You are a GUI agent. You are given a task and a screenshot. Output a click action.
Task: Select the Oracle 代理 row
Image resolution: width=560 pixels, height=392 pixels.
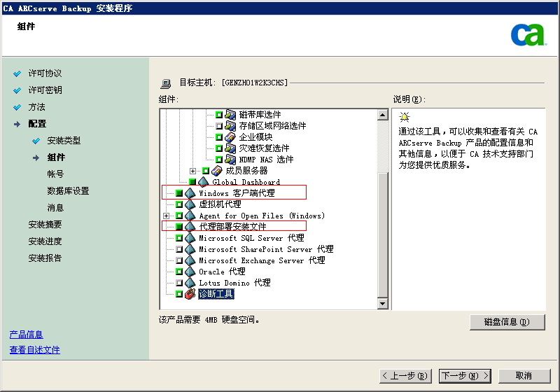222,272
